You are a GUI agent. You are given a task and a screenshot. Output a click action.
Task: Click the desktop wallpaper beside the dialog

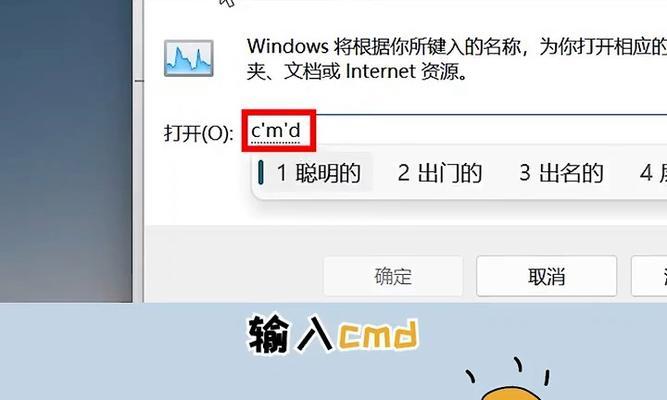pyautogui.click(x=66, y=149)
